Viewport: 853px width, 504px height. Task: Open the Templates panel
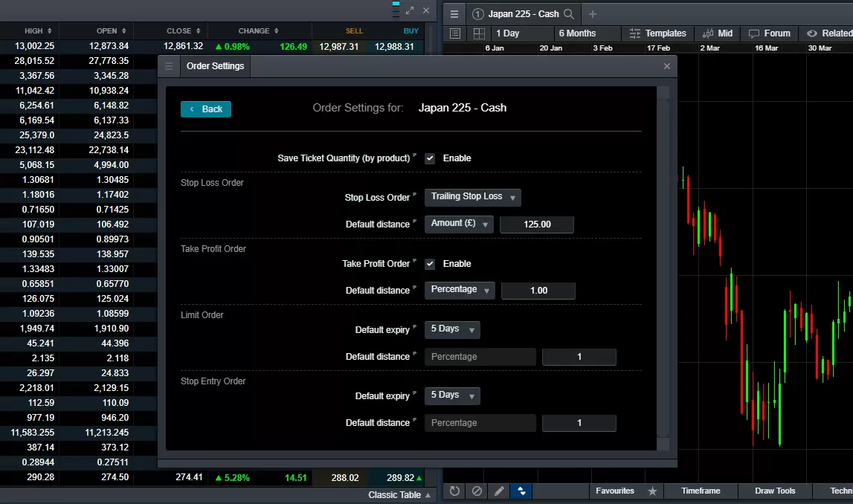click(x=657, y=33)
